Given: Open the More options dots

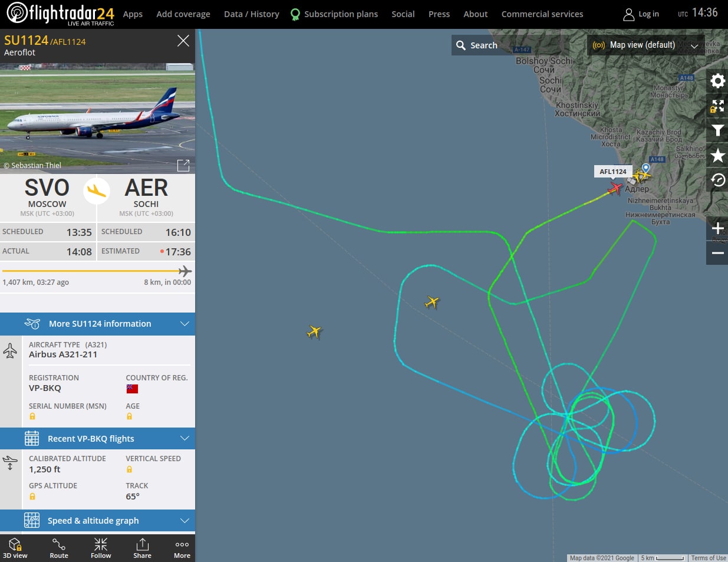Looking at the screenshot, I should click(x=182, y=548).
